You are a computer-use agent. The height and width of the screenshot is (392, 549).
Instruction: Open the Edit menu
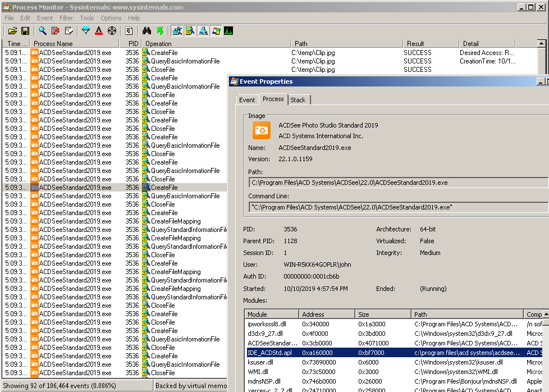tap(25, 18)
